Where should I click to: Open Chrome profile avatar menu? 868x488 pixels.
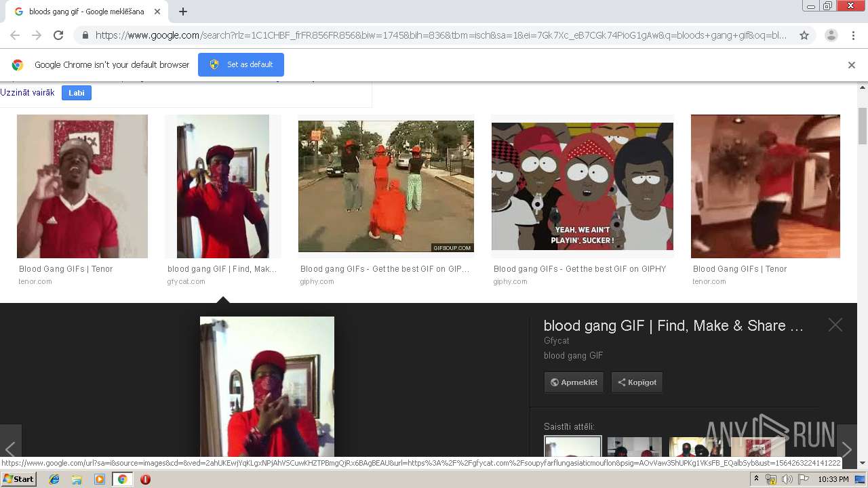(x=831, y=35)
